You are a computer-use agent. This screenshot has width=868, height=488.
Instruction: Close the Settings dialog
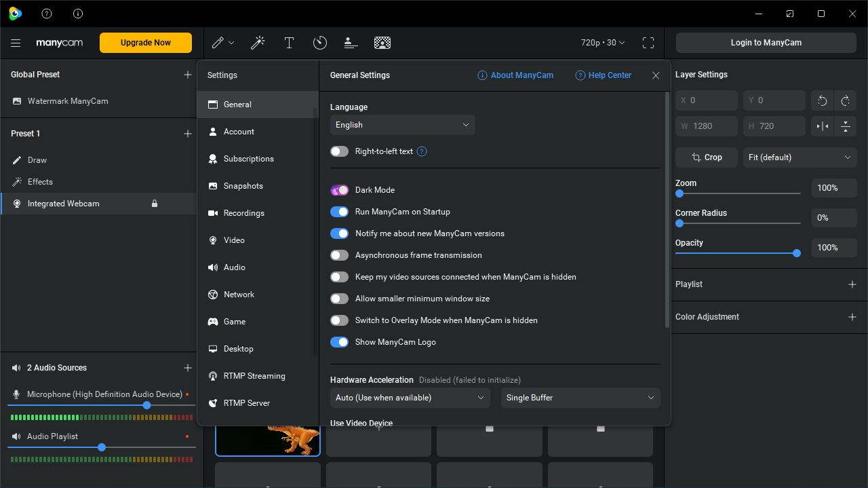coord(656,75)
